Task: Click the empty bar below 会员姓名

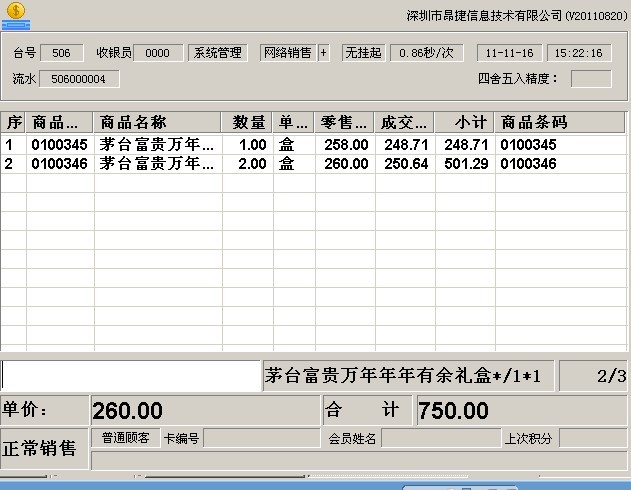Action: pyautogui.click(x=359, y=460)
